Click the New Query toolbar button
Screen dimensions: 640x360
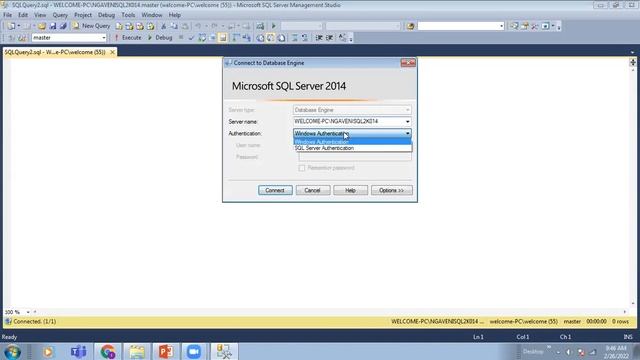pyautogui.click(x=91, y=26)
